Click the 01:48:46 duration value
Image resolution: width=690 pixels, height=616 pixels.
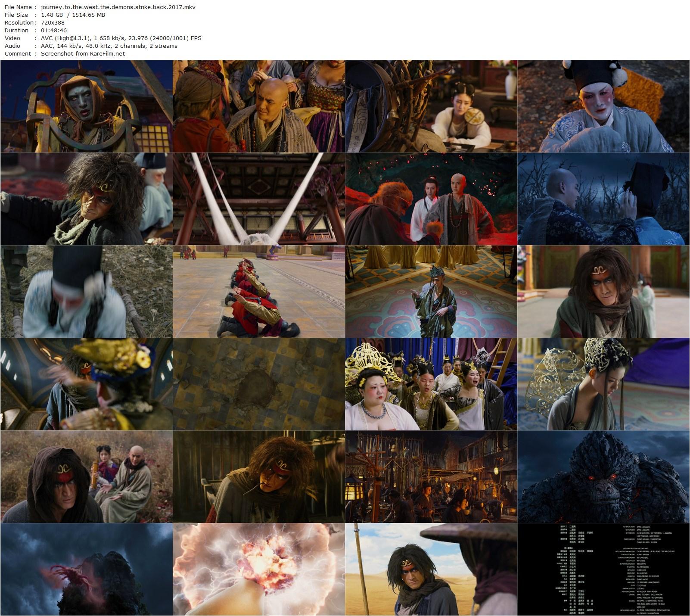click(53, 30)
